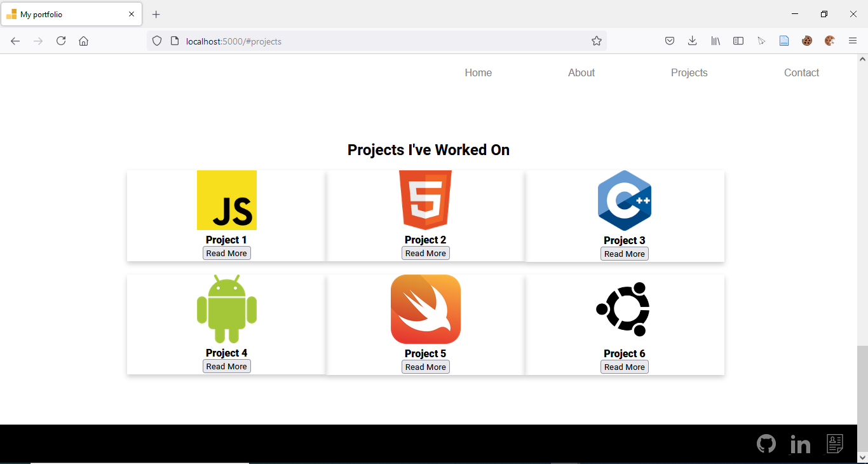This screenshot has width=868, height=464.
Task: Click the shield tracking protection icon
Action: (157, 41)
